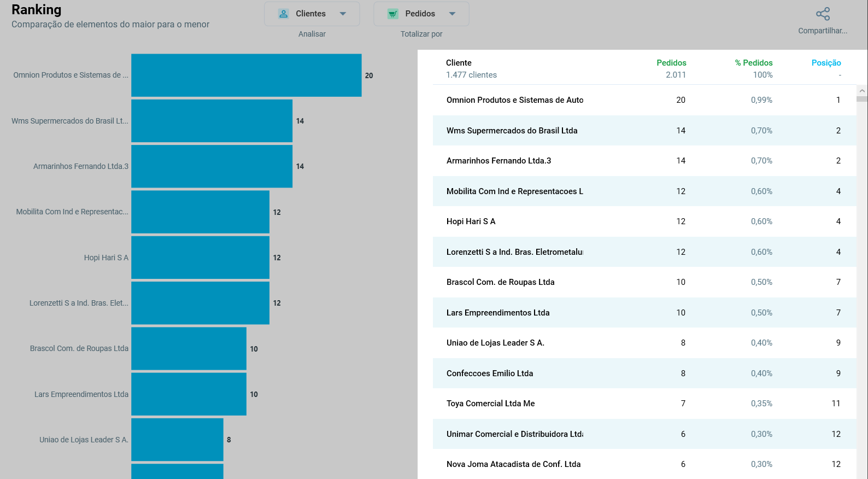Open the Clientes dropdown arrow

tap(343, 14)
